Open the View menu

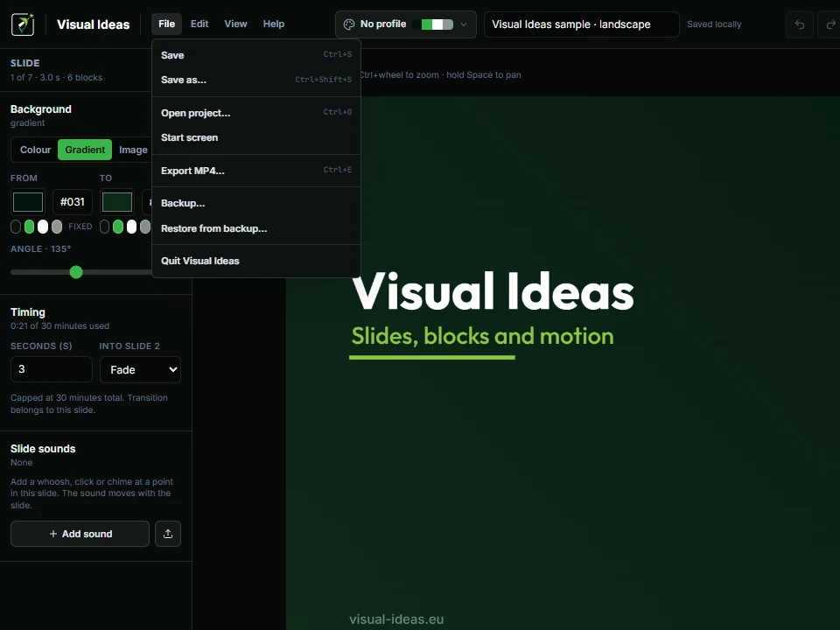pyautogui.click(x=235, y=24)
